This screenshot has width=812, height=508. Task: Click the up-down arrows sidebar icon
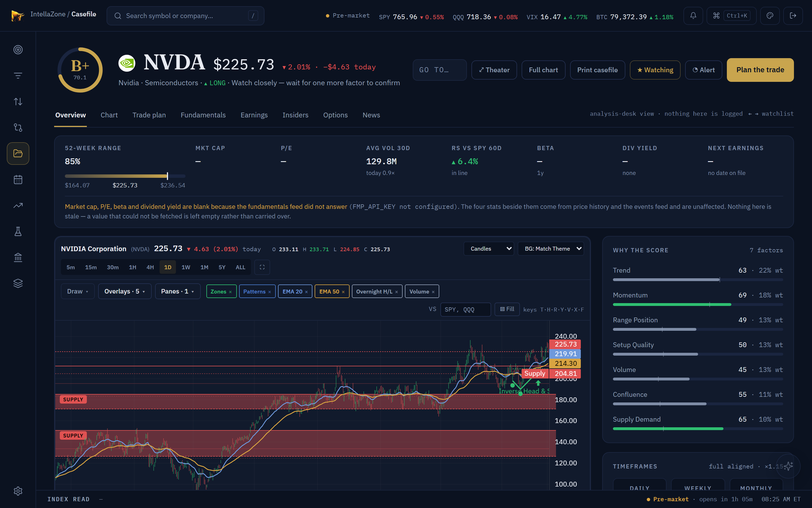[x=18, y=102]
